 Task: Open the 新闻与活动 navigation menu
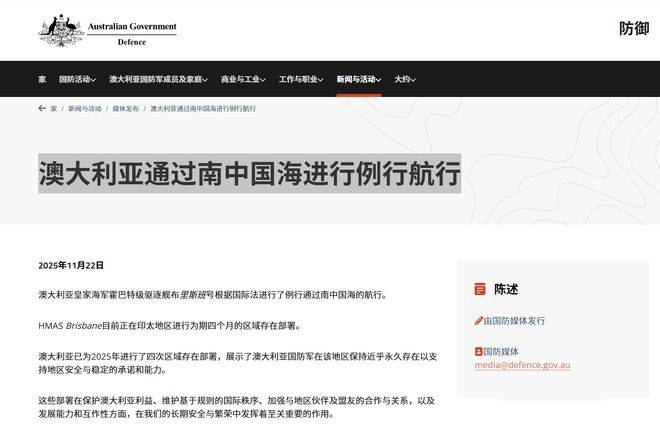pos(359,79)
